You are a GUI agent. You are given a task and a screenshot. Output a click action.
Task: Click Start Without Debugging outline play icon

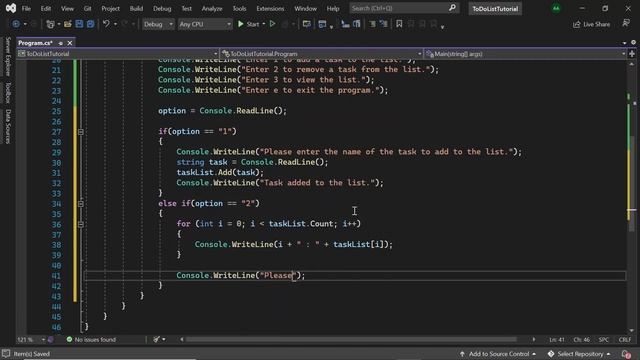click(272, 24)
